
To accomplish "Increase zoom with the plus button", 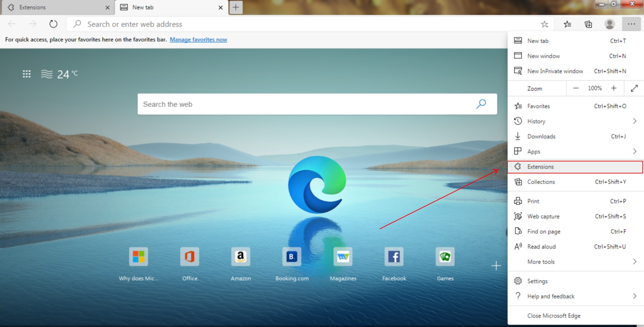I will [x=614, y=88].
